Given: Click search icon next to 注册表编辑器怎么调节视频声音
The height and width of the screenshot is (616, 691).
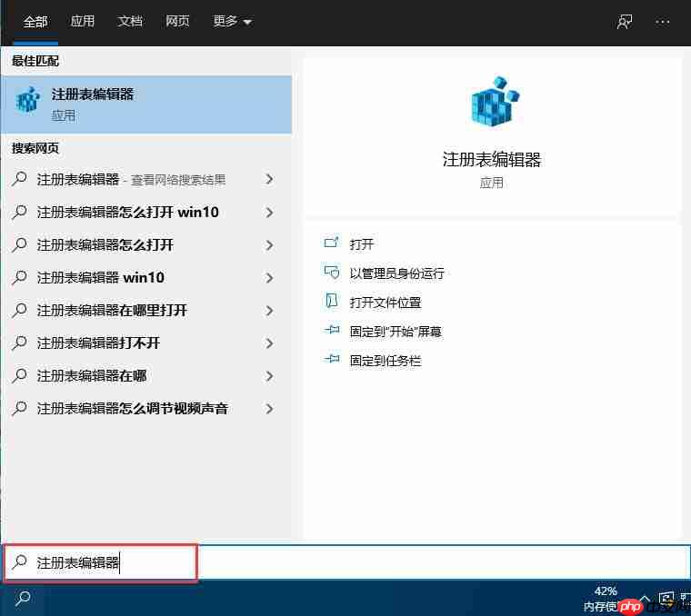Looking at the screenshot, I should click(19, 408).
